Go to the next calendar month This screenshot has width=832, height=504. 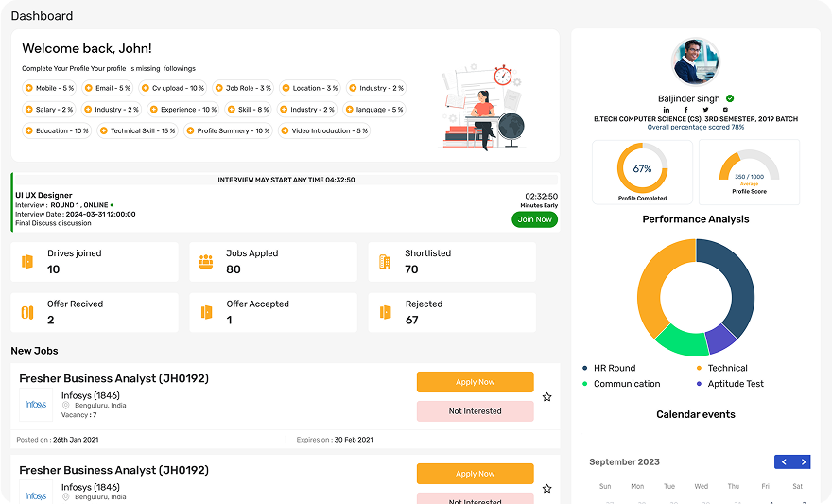point(804,461)
